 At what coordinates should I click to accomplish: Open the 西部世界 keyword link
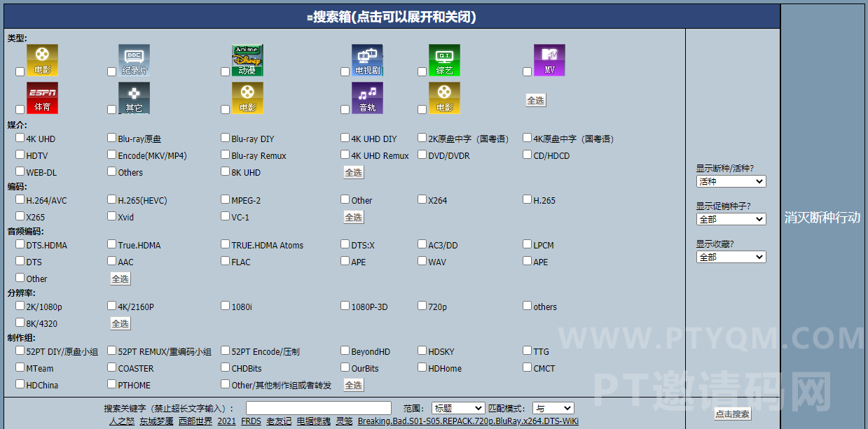click(195, 421)
